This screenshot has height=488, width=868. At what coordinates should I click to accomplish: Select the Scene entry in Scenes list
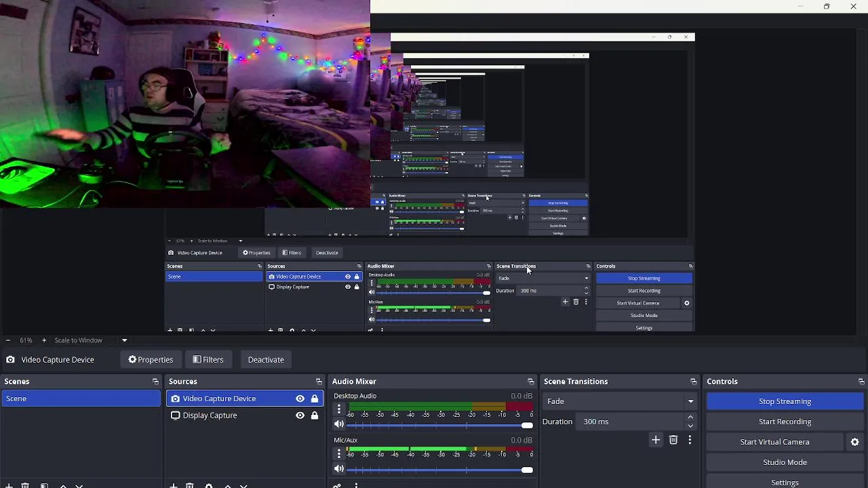point(81,399)
